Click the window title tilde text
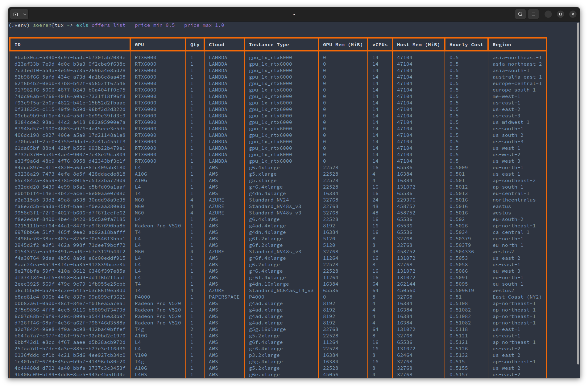This screenshot has width=588, height=387. pyautogui.click(x=294, y=14)
